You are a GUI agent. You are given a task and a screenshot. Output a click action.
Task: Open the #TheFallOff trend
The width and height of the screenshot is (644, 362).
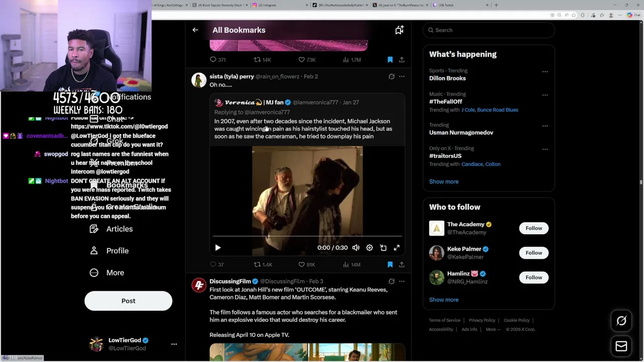(x=445, y=102)
